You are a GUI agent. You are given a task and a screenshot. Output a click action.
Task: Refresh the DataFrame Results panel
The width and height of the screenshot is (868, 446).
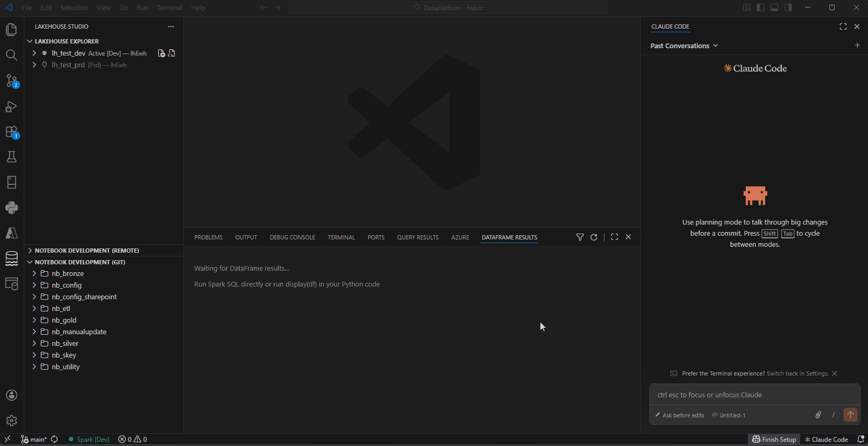click(x=594, y=237)
